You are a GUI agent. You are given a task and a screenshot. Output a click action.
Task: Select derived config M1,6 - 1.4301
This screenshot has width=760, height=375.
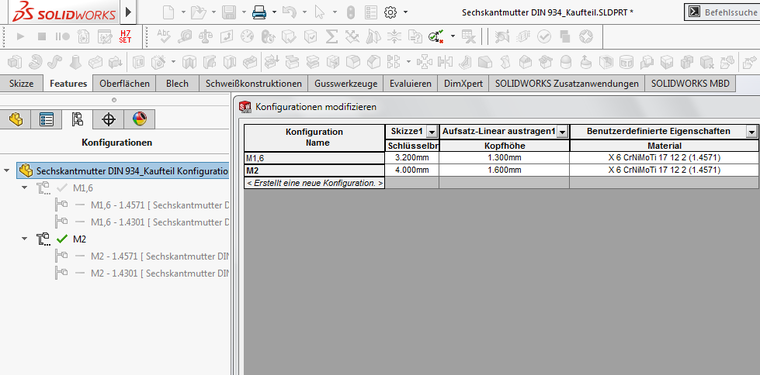coord(159,221)
